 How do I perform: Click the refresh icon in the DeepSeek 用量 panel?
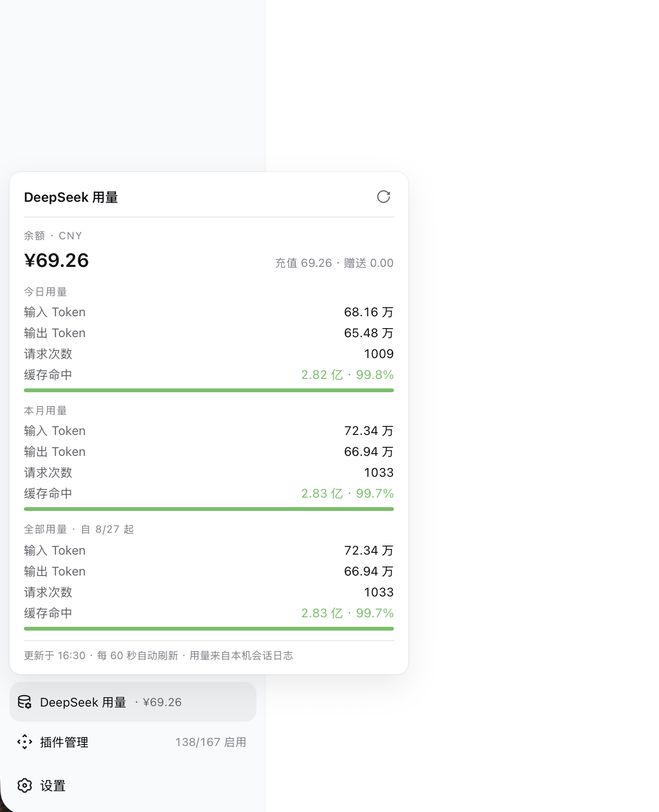click(x=384, y=197)
